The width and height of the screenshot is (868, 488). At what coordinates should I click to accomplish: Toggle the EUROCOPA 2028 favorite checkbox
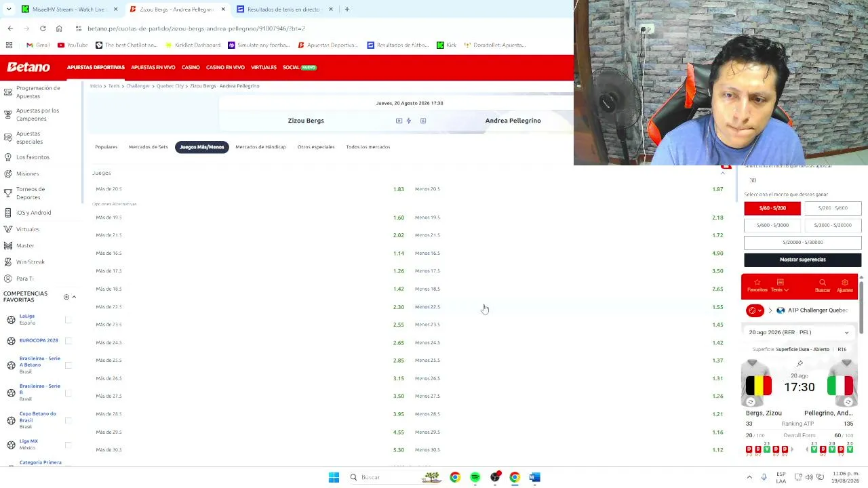[x=68, y=340]
